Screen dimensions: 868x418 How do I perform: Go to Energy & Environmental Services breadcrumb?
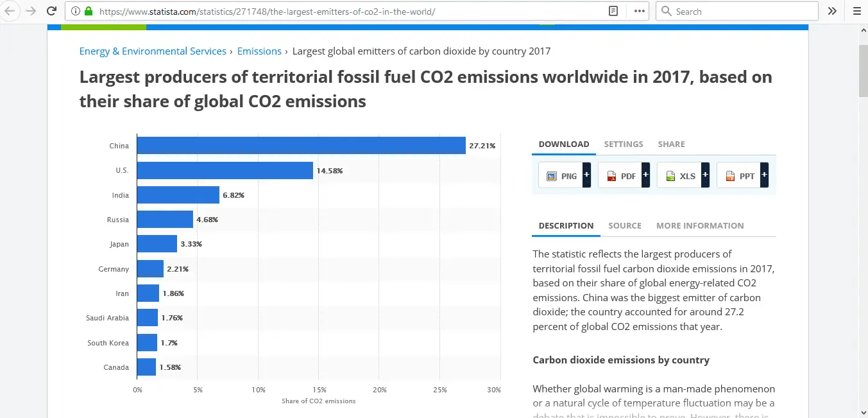coord(153,51)
